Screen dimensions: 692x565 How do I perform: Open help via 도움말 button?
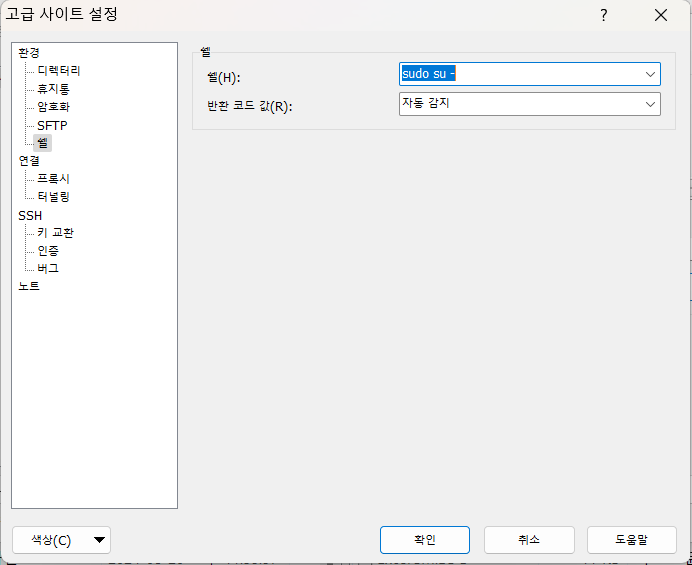632,540
